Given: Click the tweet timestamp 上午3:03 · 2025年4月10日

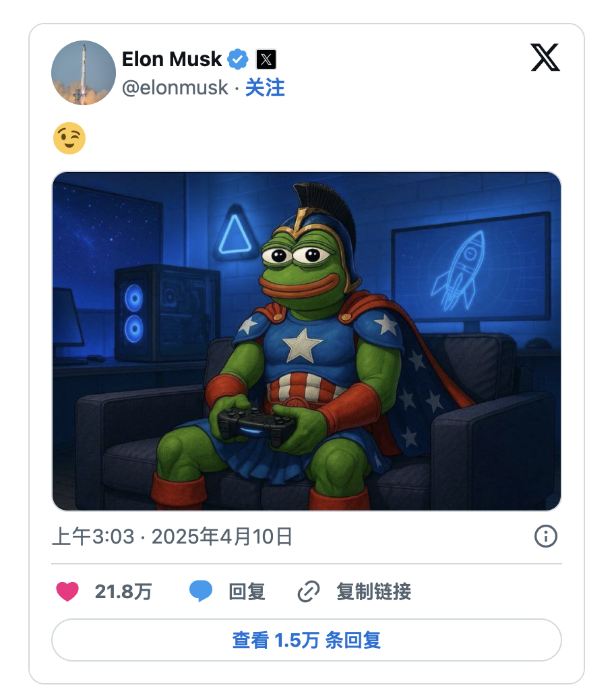Looking at the screenshot, I should click(x=173, y=537).
